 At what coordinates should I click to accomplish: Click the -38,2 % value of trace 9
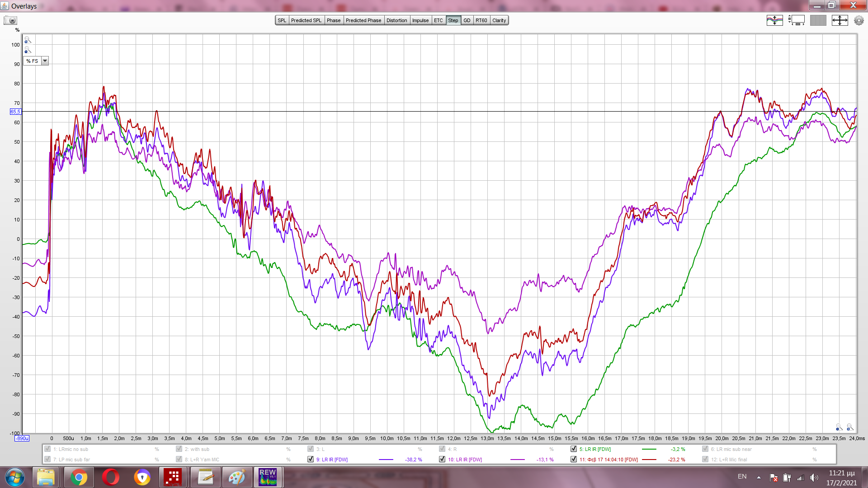pyautogui.click(x=413, y=460)
